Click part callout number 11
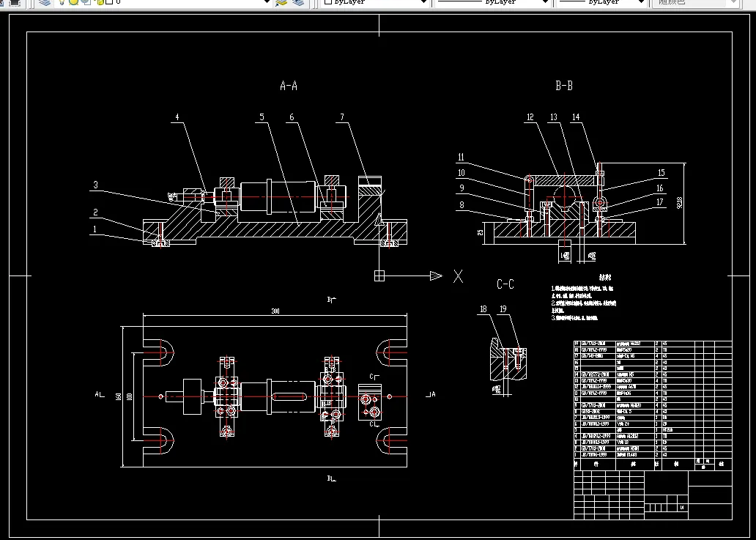Image resolution: width=756 pixels, height=540 pixels. pyautogui.click(x=461, y=158)
